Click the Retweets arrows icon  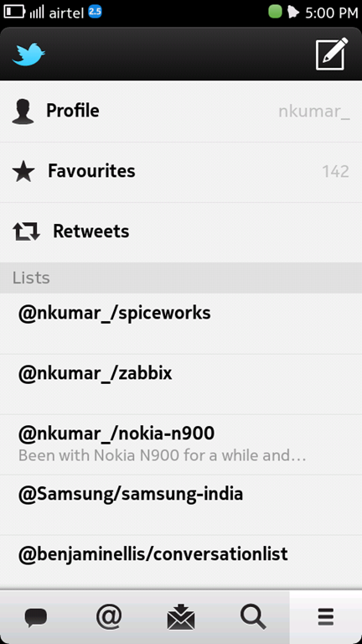tap(26, 231)
